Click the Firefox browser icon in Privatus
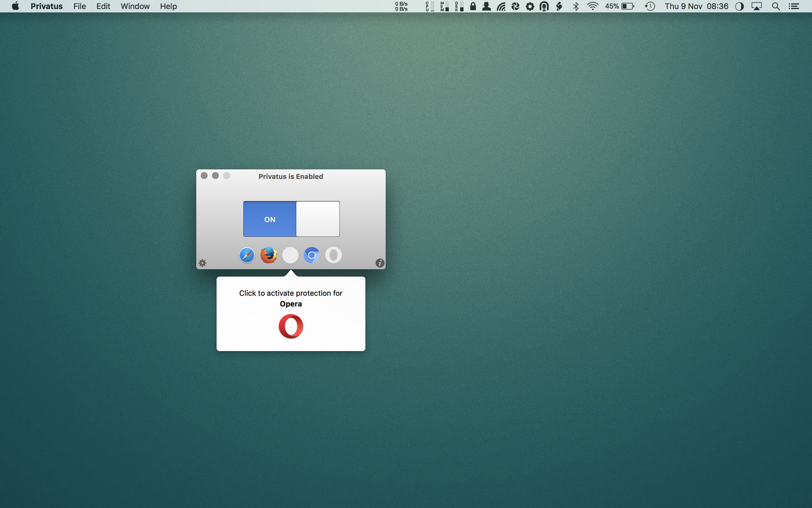This screenshot has height=508, width=812. [x=268, y=255]
